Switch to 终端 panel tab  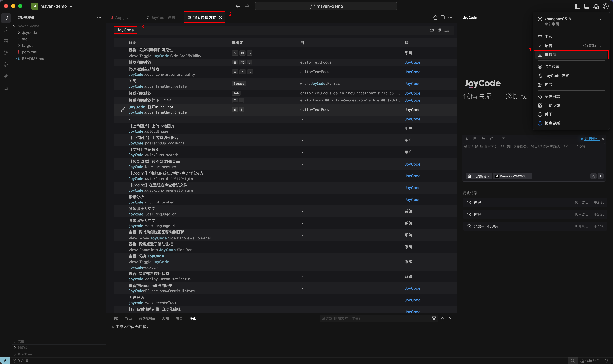[x=165, y=318]
